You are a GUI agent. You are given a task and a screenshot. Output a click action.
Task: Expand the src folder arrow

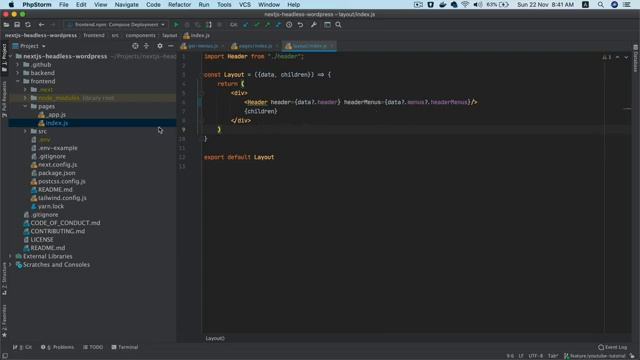tap(25, 131)
